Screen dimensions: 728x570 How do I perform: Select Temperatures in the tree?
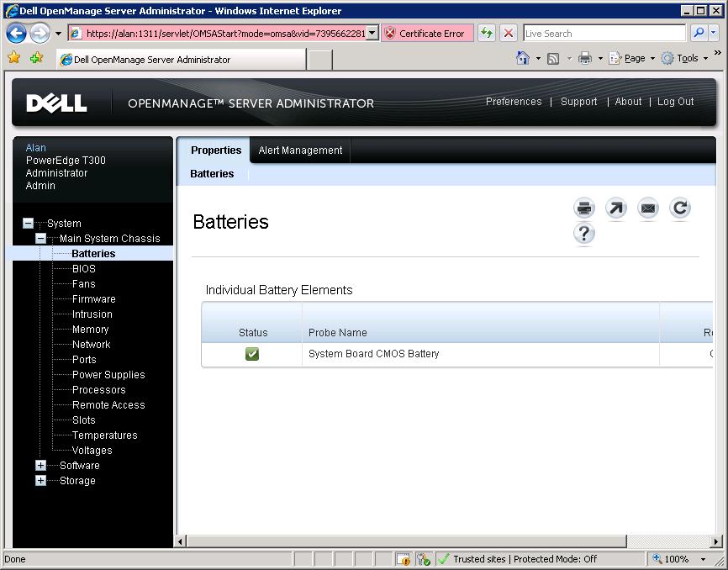pyautogui.click(x=105, y=435)
